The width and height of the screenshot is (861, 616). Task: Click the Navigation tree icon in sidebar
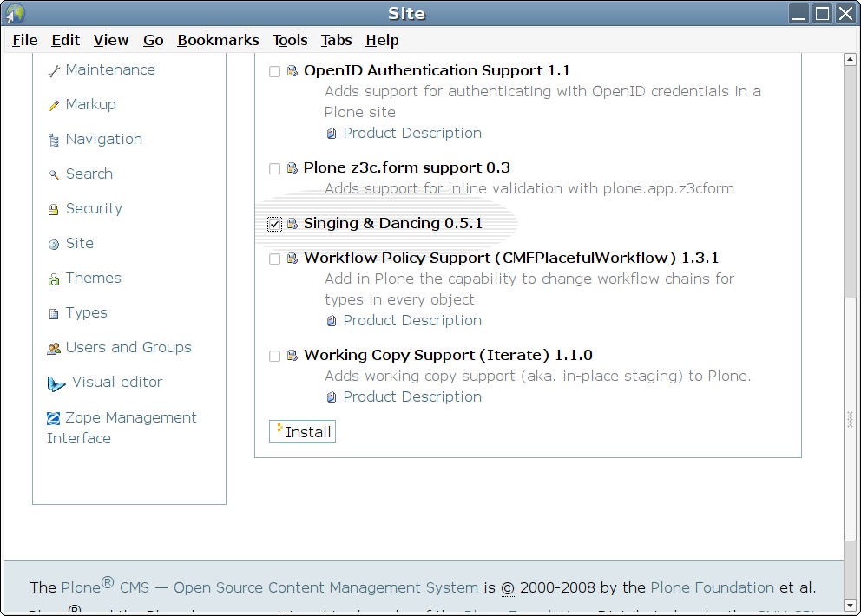[54, 141]
